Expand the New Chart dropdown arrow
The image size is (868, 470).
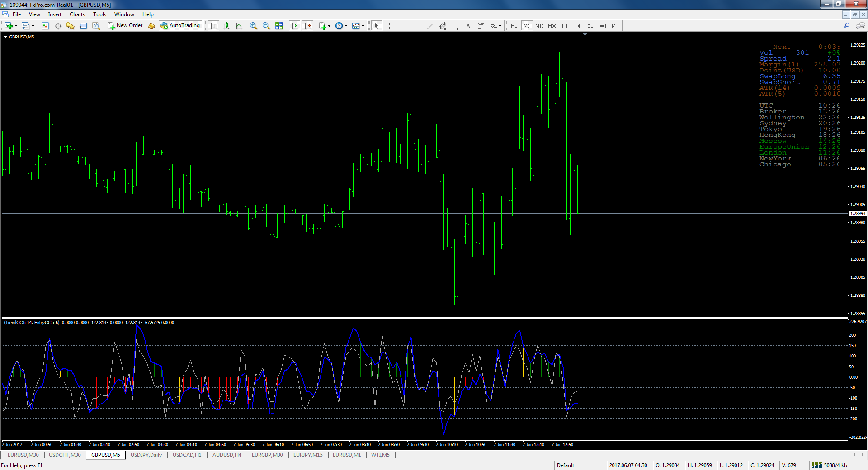pyautogui.click(x=16, y=26)
